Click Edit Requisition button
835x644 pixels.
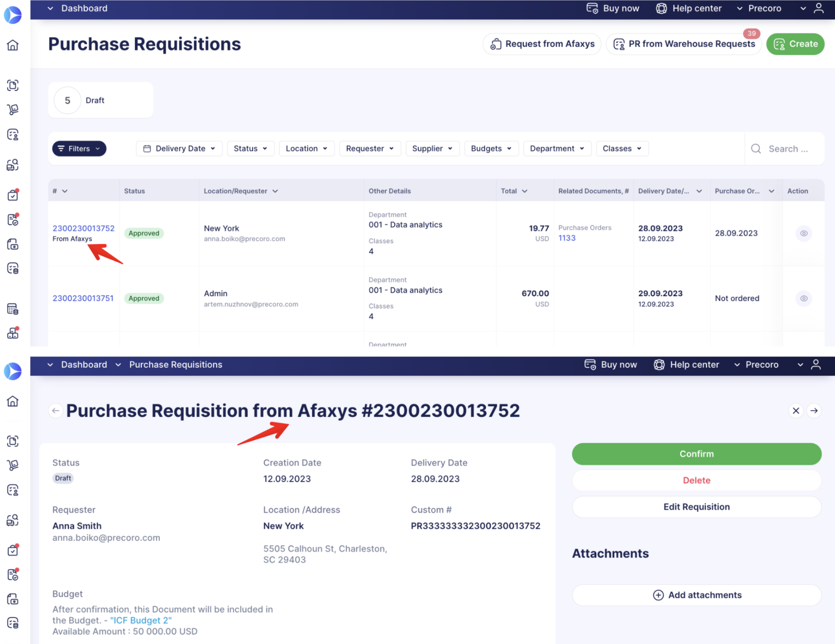[696, 507]
